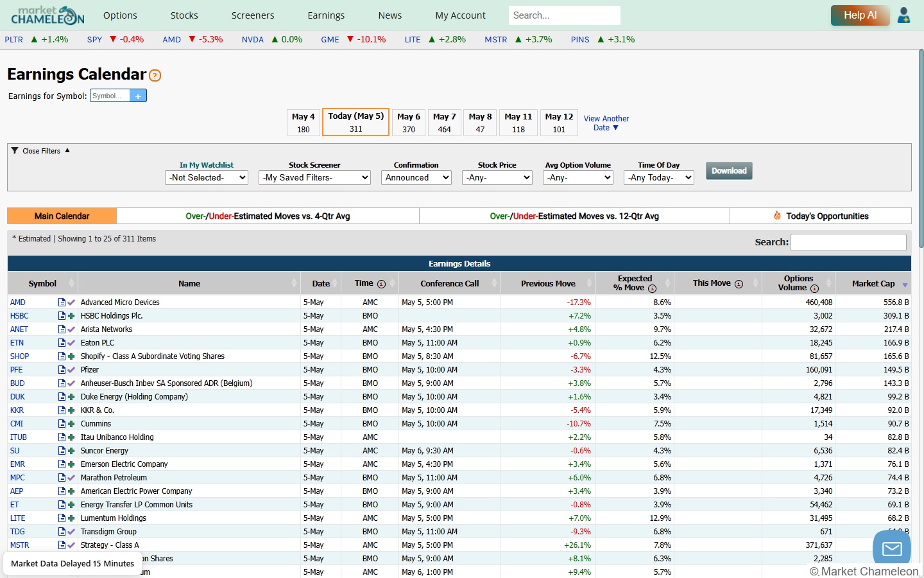The height and width of the screenshot is (578, 924).
Task: Click the flame icon for Today's Opportunities
Action: pyautogui.click(x=777, y=216)
